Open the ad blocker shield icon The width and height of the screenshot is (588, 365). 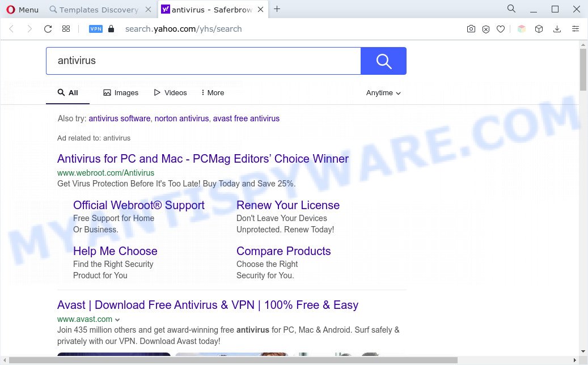click(x=485, y=29)
